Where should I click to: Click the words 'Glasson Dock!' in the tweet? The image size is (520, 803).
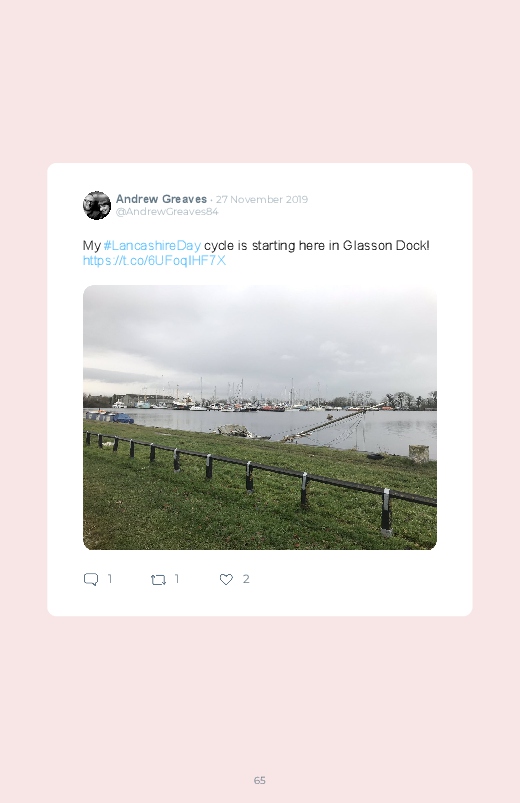pyautogui.click(x=386, y=245)
